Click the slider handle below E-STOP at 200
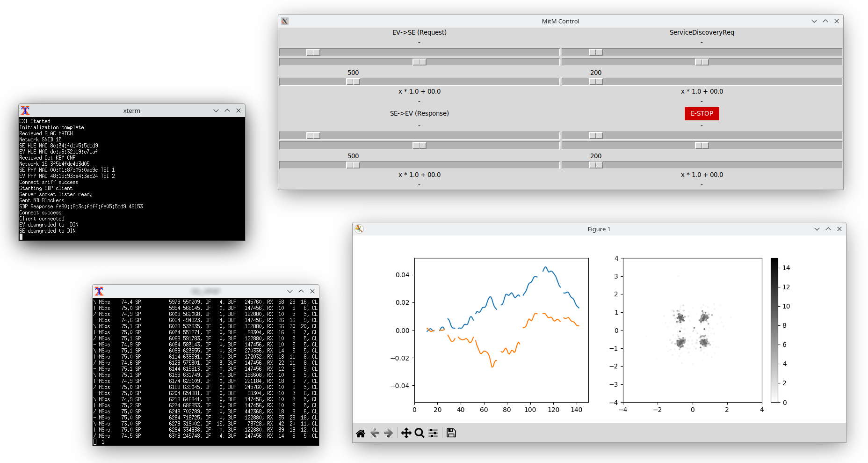Viewport: 868px width, 463px height. click(x=596, y=165)
